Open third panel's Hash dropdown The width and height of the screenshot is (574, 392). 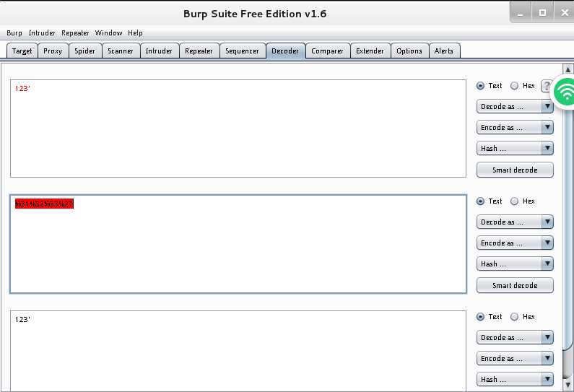pos(515,379)
